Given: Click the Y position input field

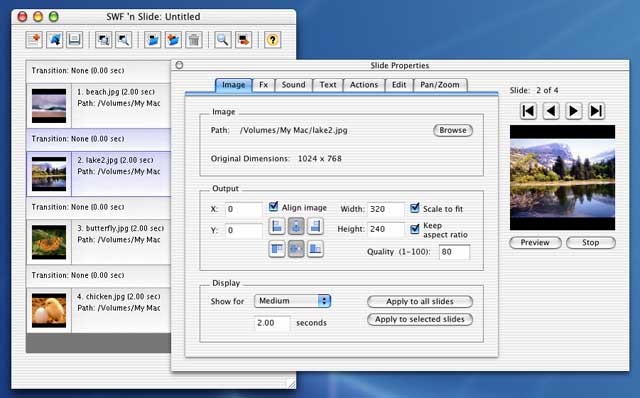Looking at the screenshot, I should (244, 231).
